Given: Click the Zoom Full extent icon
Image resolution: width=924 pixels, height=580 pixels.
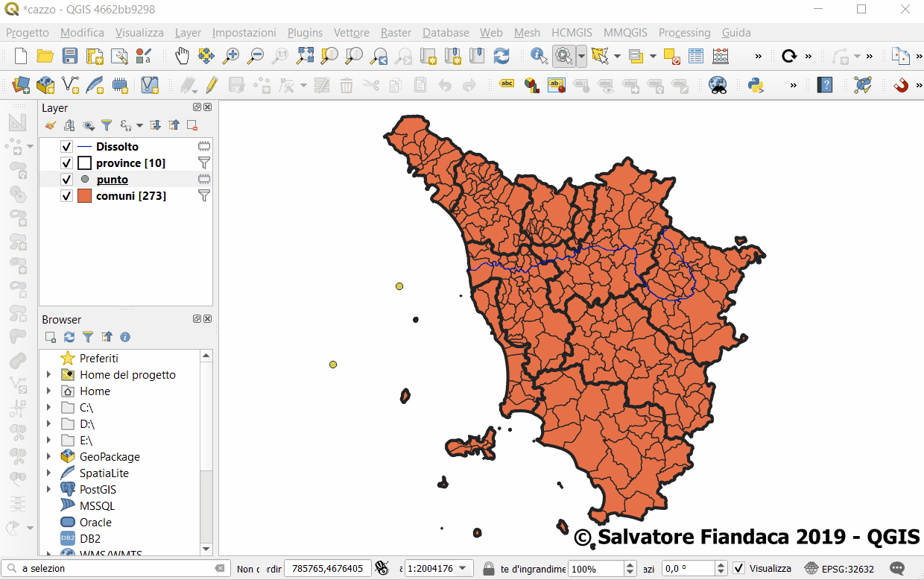Looking at the screenshot, I should (x=305, y=56).
